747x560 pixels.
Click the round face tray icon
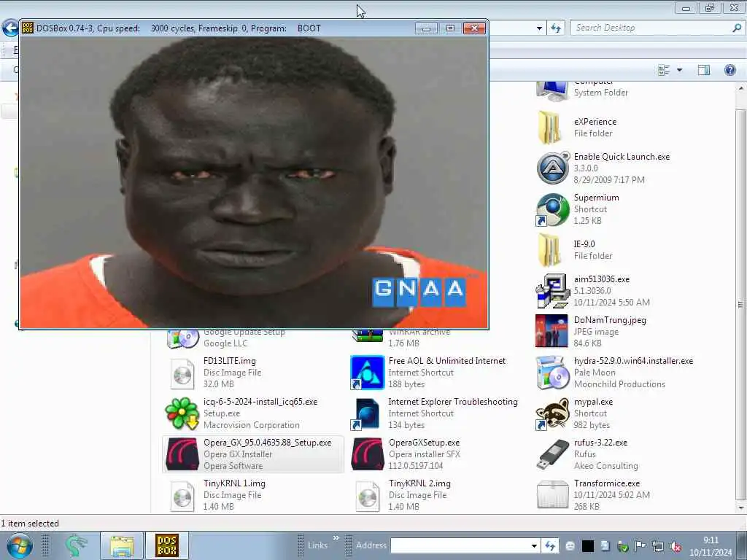click(570, 546)
